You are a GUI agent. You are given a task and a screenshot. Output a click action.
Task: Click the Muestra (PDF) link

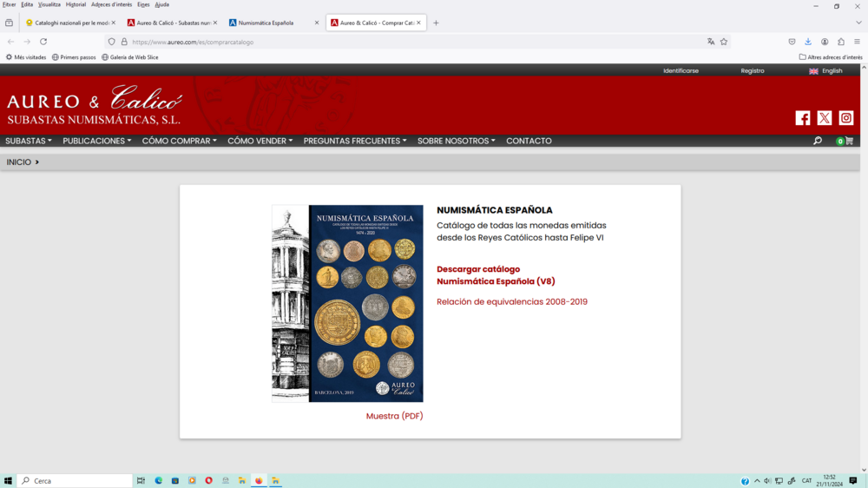coord(394,416)
